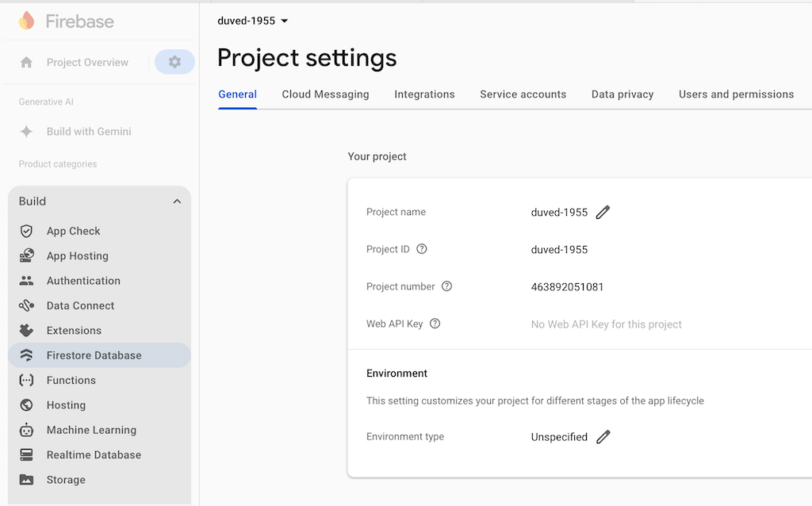Click the Product categories sidebar label
The image size is (812, 506).
point(57,164)
